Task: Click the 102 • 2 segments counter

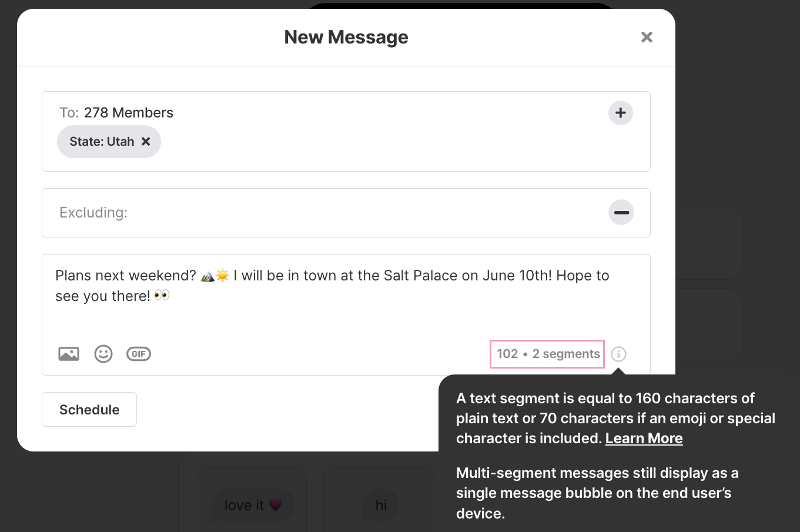Action: tap(548, 354)
